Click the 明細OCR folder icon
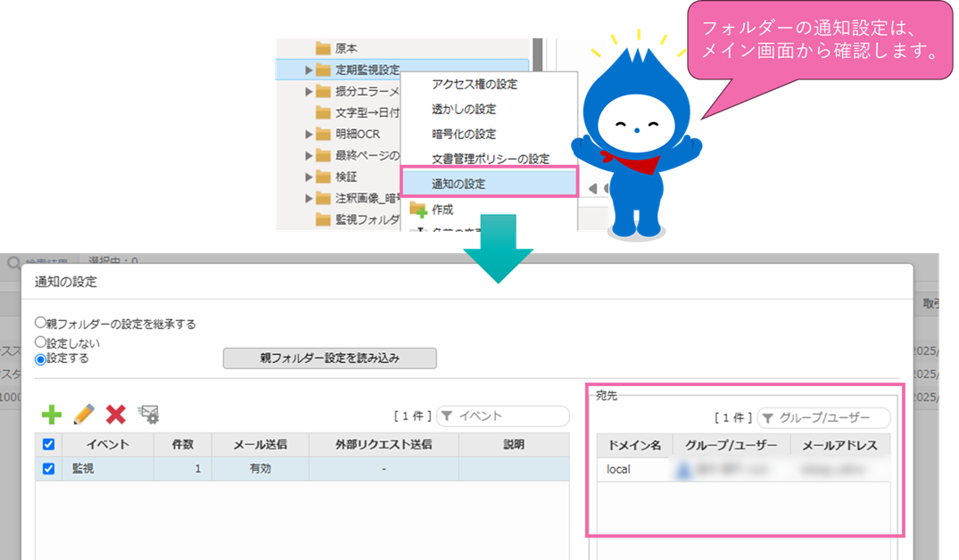Viewport: 959px width, 560px height. [323, 134]
